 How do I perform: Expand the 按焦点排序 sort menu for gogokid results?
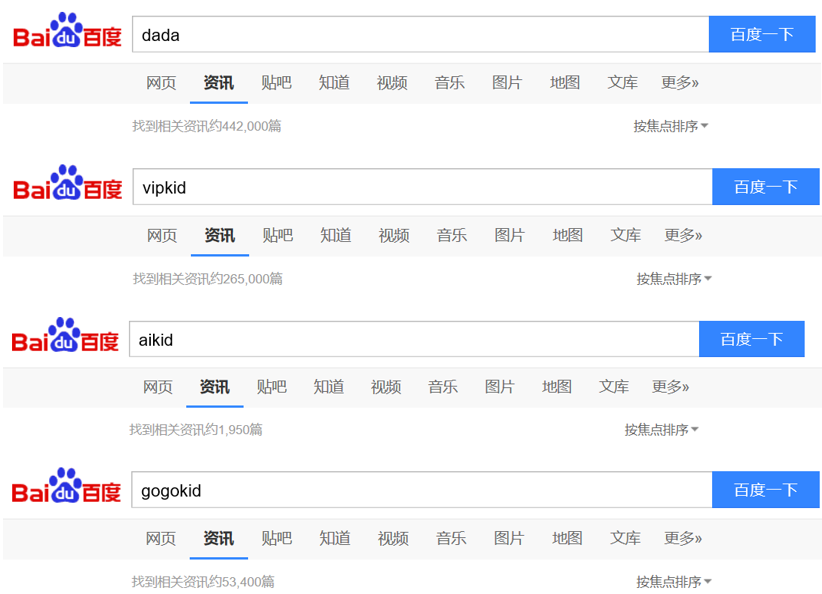(674, 581)
